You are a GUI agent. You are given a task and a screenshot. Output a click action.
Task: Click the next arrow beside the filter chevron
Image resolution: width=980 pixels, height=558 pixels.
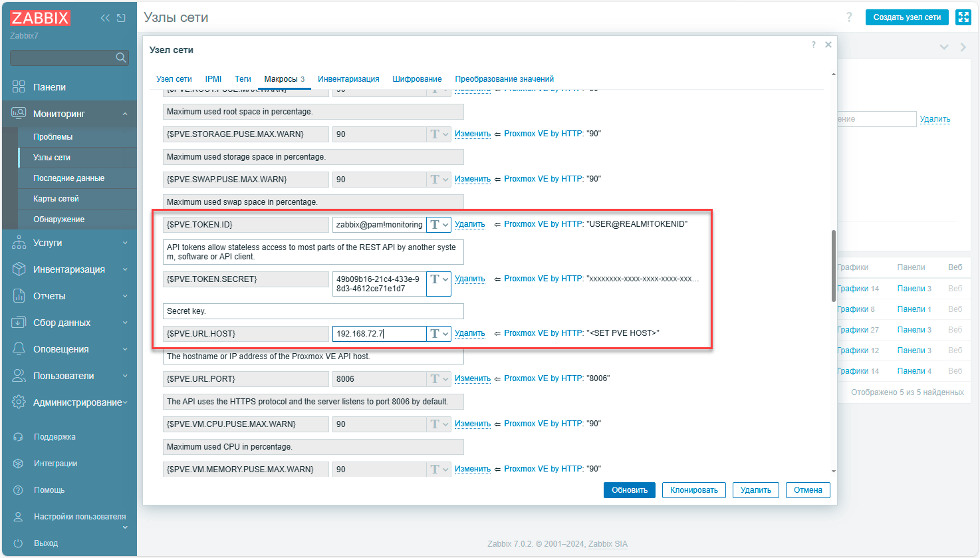(963, 47)
